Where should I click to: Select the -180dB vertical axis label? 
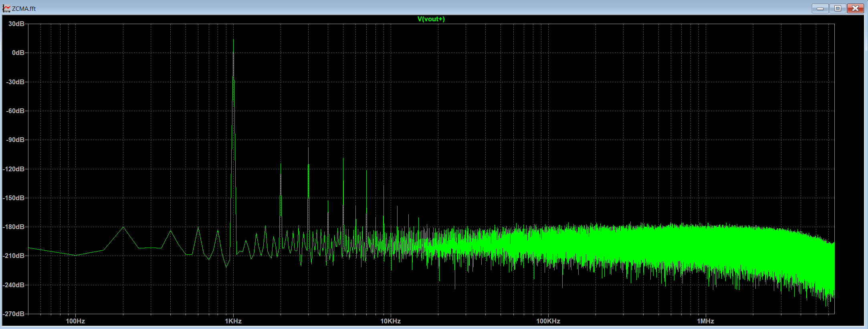[x=14, y=227]
